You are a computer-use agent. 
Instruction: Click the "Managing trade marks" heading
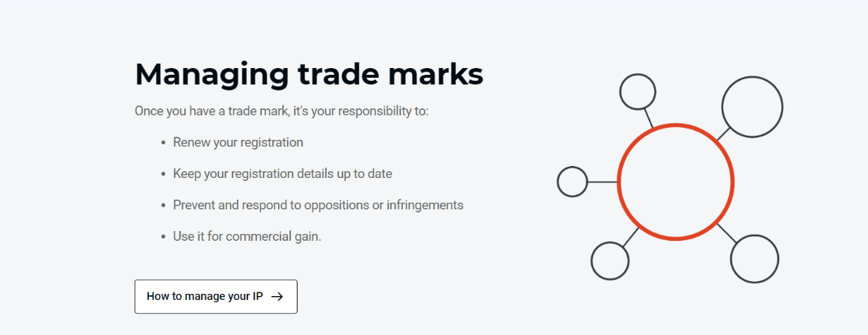click(x=309, y=74)
